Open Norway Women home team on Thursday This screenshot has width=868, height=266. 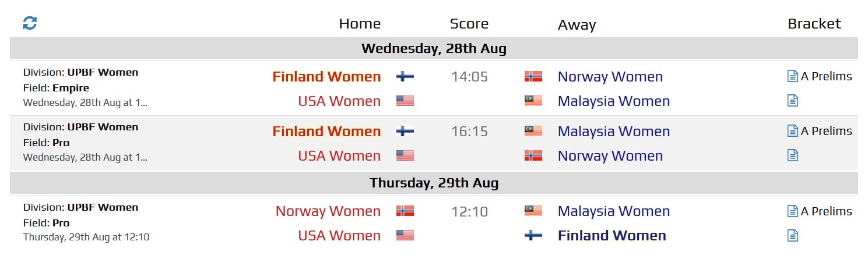pos(328,211)
